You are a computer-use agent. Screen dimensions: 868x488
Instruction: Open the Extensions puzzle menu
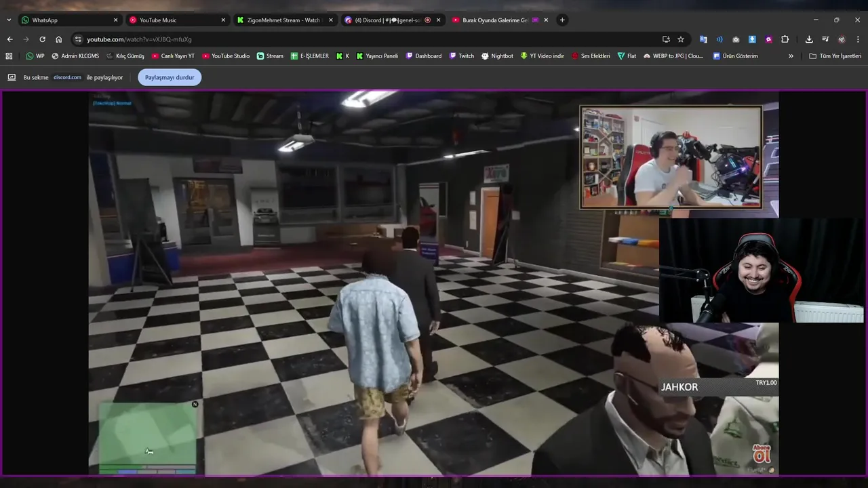tap(785, 39)
